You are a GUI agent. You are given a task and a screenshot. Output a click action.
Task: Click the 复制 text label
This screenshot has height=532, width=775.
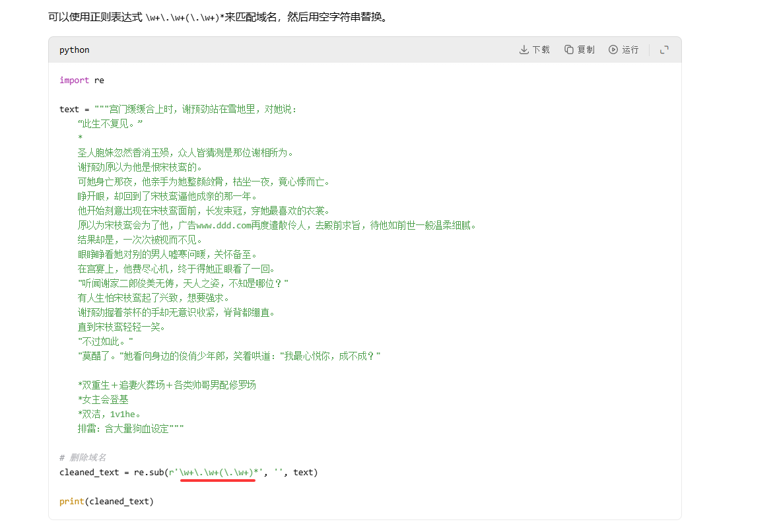586,50
